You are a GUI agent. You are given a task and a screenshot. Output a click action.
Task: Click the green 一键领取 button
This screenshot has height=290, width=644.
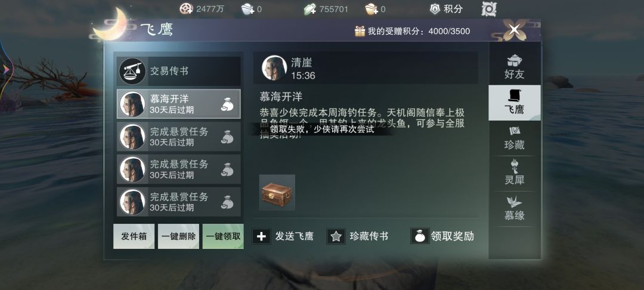223,236
